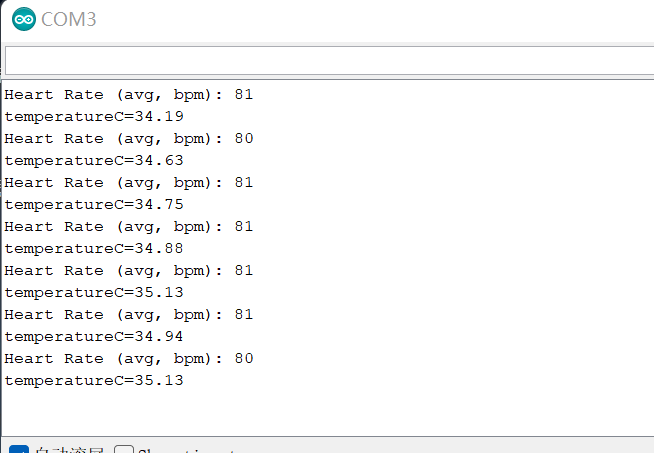Click the first temperatureC=35.13 line
The width and height of the screenshot is (654, 453).
[94, 293]
